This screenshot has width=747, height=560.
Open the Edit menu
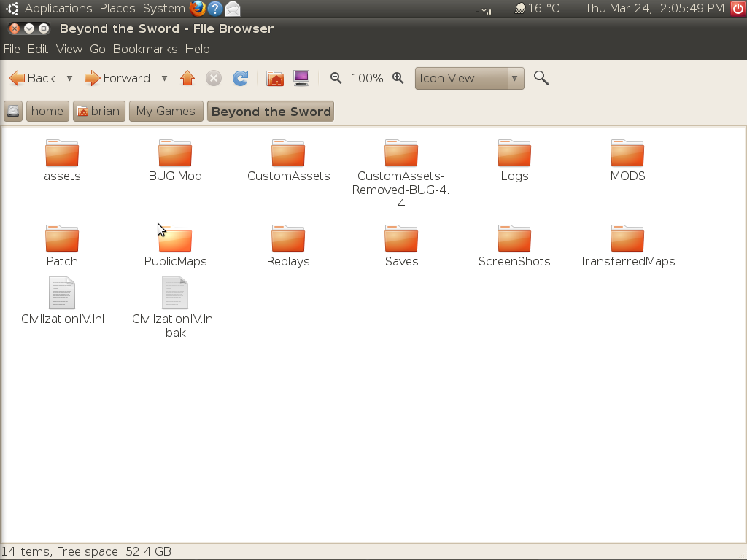click(38, 49)
